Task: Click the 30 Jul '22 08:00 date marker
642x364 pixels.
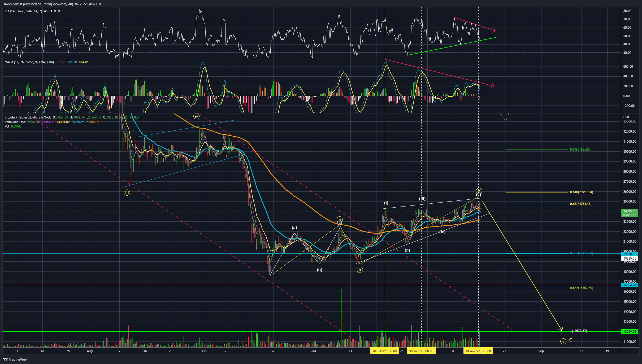Action: click(x=421, y=351)
